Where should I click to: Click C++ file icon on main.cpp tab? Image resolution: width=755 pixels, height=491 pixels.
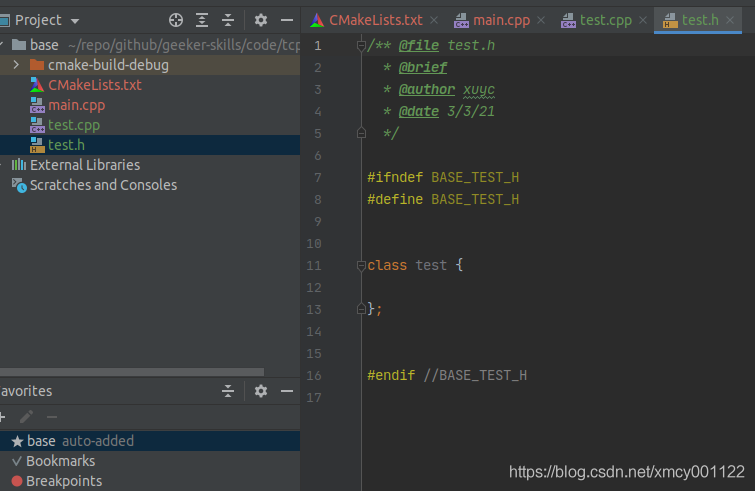(x=461, y=20)
